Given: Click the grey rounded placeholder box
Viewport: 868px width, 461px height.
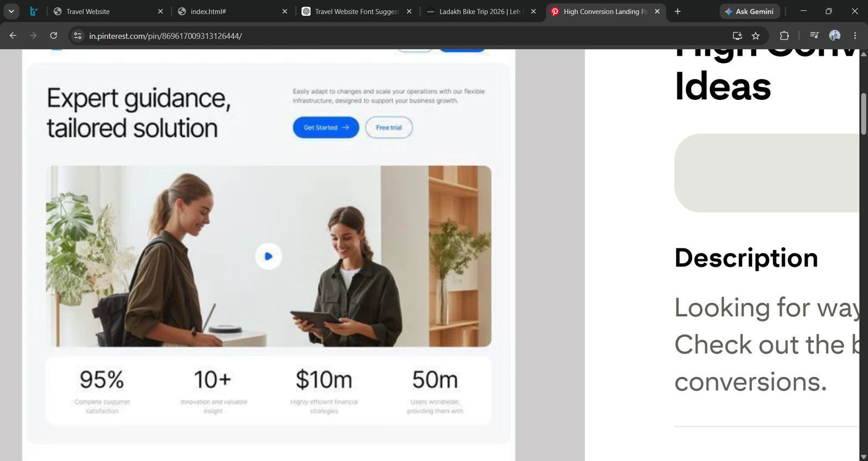Looking at the screenshot, I should 767,173.
